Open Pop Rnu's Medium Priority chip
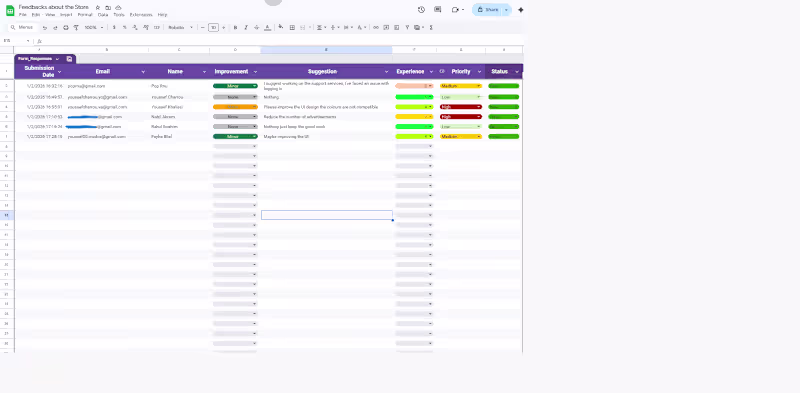This screenshot has width=800, height=393. coord(461,86)
